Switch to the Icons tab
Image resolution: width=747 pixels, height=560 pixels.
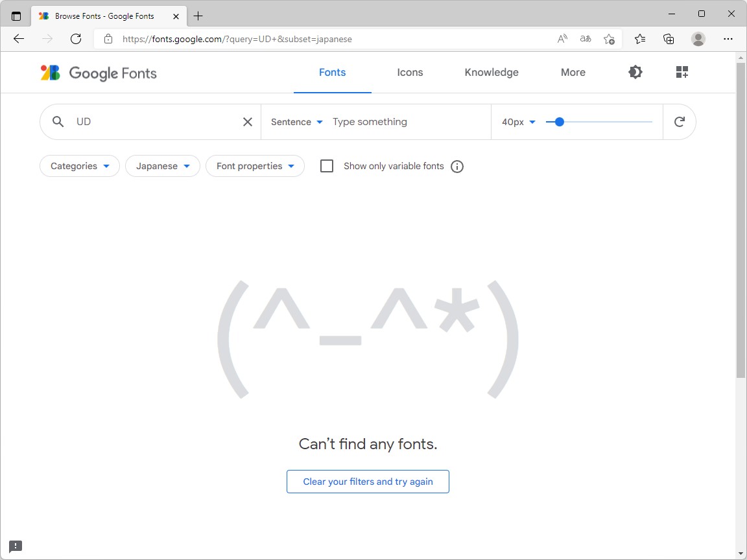tap(410, 72)
